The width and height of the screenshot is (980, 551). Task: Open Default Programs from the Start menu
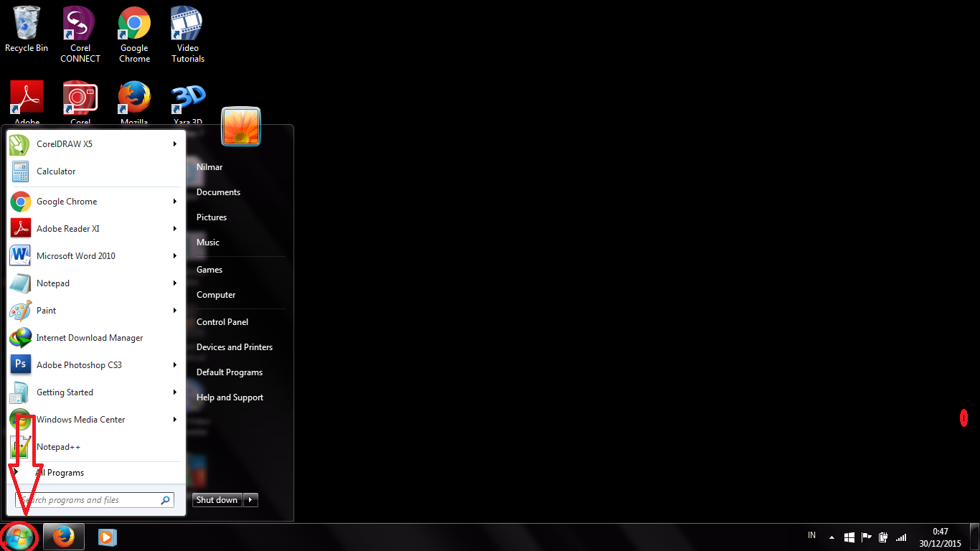[230, 372]
